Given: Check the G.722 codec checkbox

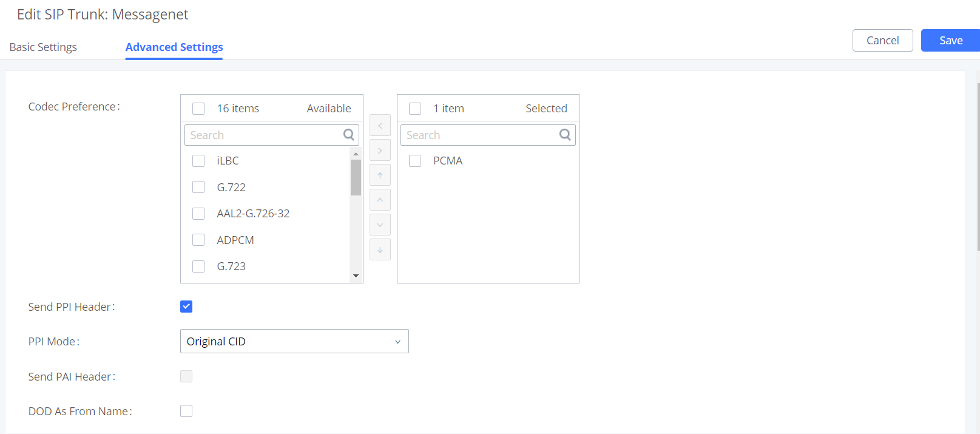Looking at the screenshot, I should click(198, 187).
